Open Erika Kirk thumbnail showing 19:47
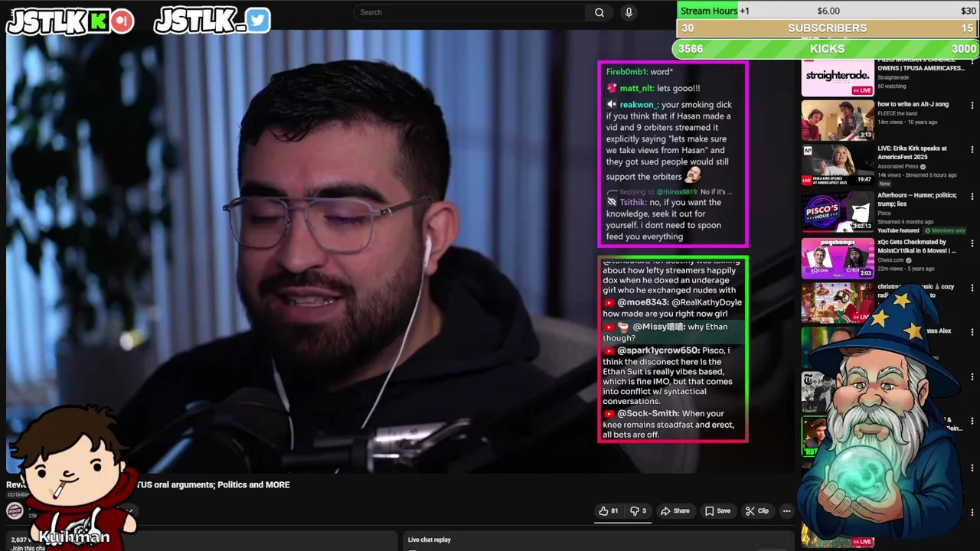Viewport: 980px width, 551px height. pyautogui.click(x=838, y=165)
